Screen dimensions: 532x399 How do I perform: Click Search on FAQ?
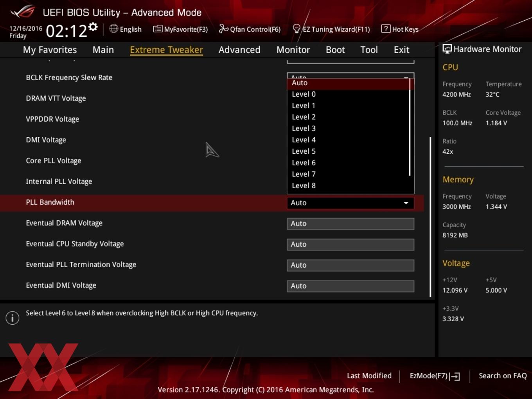pos(503,376)
